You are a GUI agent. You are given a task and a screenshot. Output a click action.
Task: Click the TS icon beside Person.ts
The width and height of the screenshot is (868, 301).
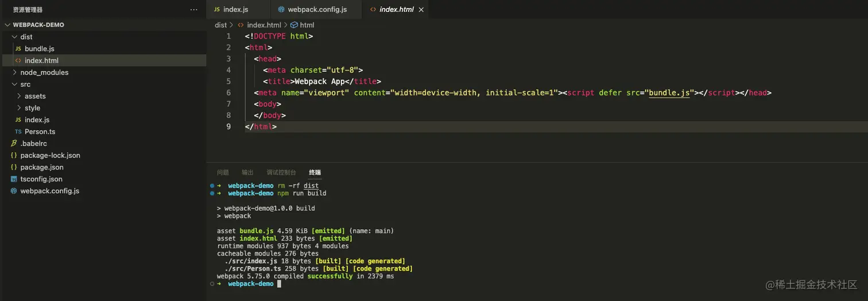[x=18, y=132]
